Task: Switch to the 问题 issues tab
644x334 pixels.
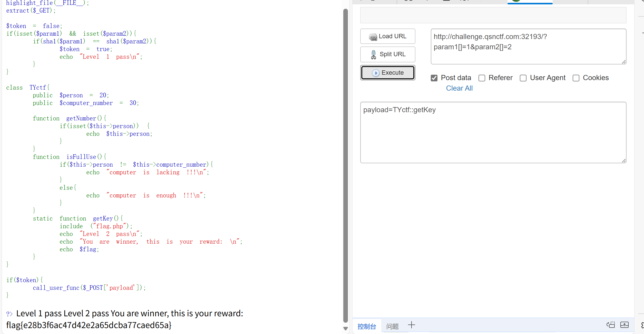Action: pyautogui.click(x=392, y=326)
